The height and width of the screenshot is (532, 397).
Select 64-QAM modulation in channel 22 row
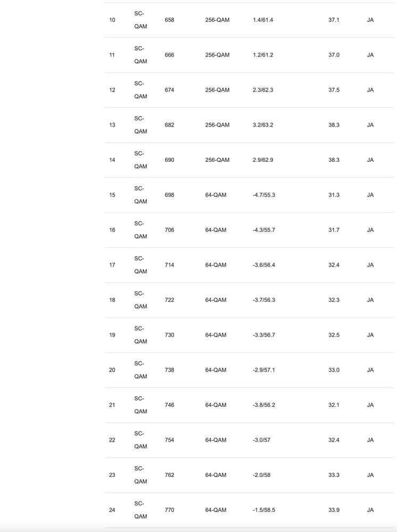point(216,440)
